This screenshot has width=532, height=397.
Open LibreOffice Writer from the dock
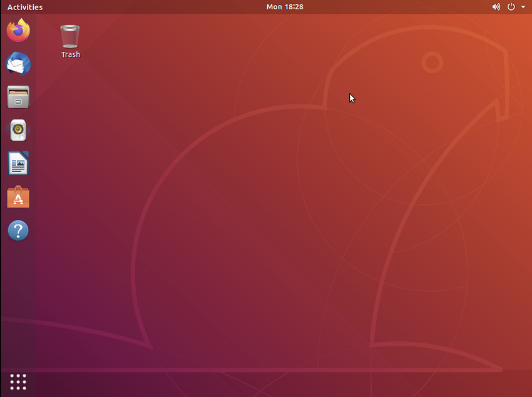coord(18,163)
